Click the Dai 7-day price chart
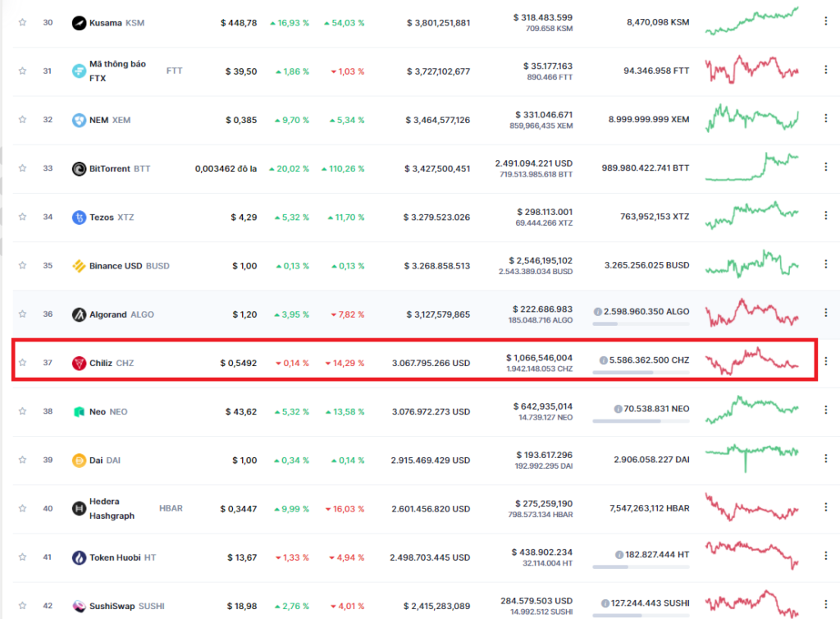 (752, 458)
